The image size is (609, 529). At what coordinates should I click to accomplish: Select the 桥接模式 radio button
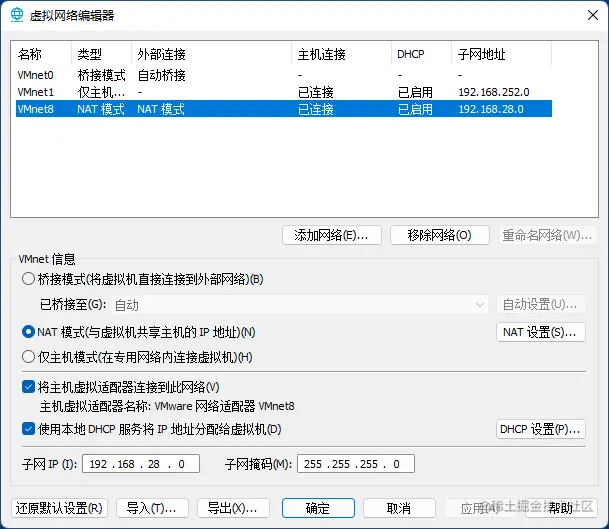tap(28, 279)
